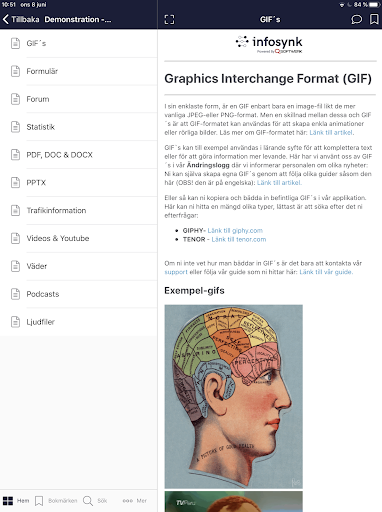Open the 'Länk till giphy.com' link

coord(235,230)
